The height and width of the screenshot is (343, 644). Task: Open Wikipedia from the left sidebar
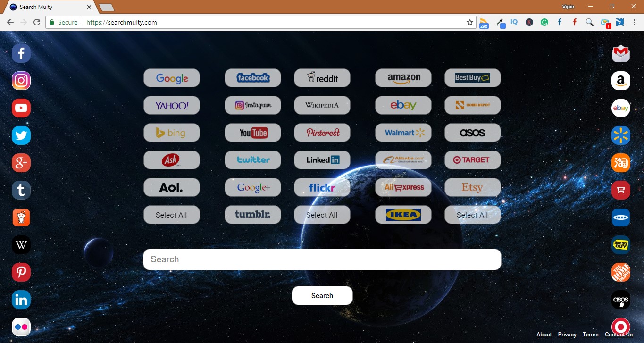coord(21,245)
